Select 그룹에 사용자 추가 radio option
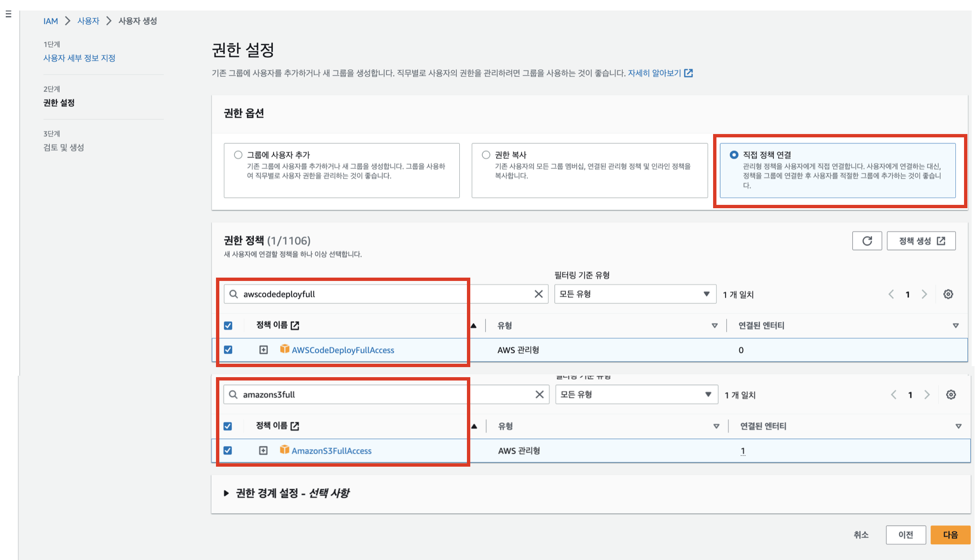 (x=238, y=155)
